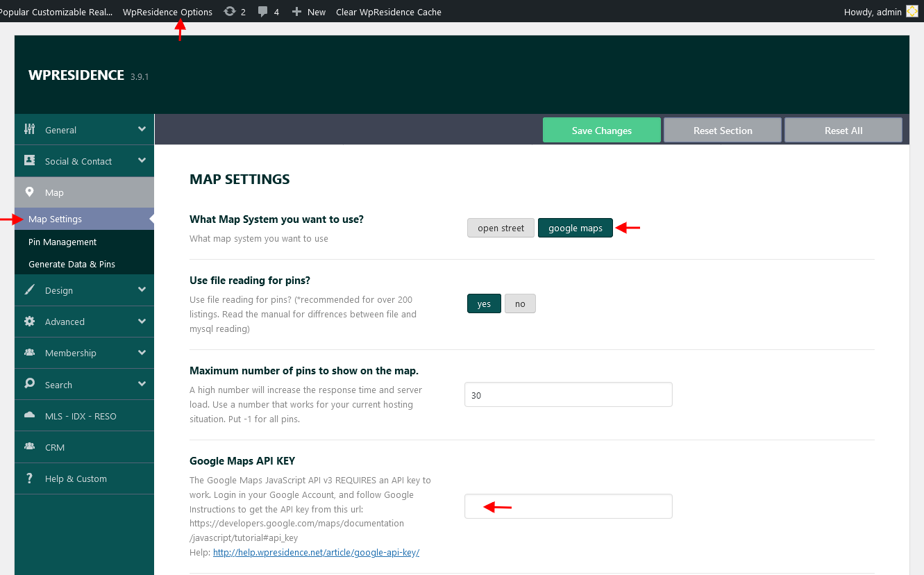Click the Help & Custom label
The height and width of the screenshot is (575, 924).
point(76,478)
